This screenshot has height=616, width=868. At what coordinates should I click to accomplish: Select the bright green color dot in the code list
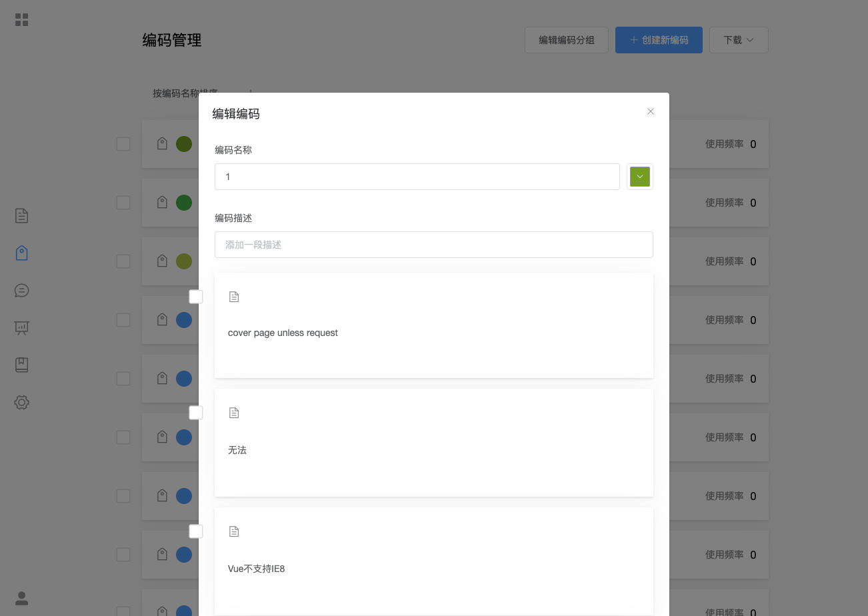point(184,203)
